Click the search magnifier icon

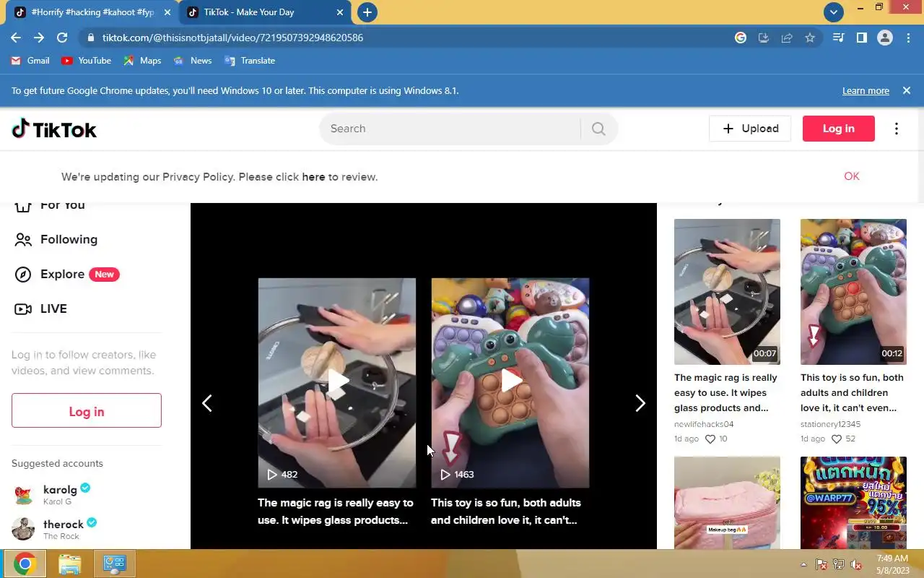[598, 129]
